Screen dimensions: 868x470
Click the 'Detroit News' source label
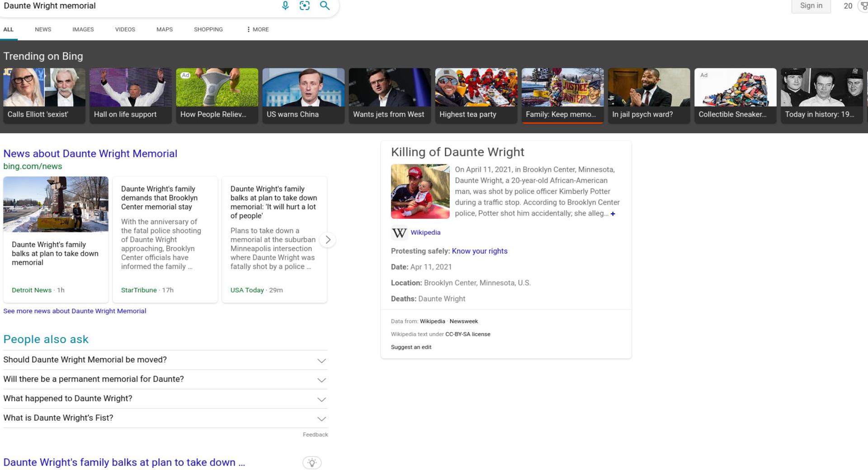point(32,290)
